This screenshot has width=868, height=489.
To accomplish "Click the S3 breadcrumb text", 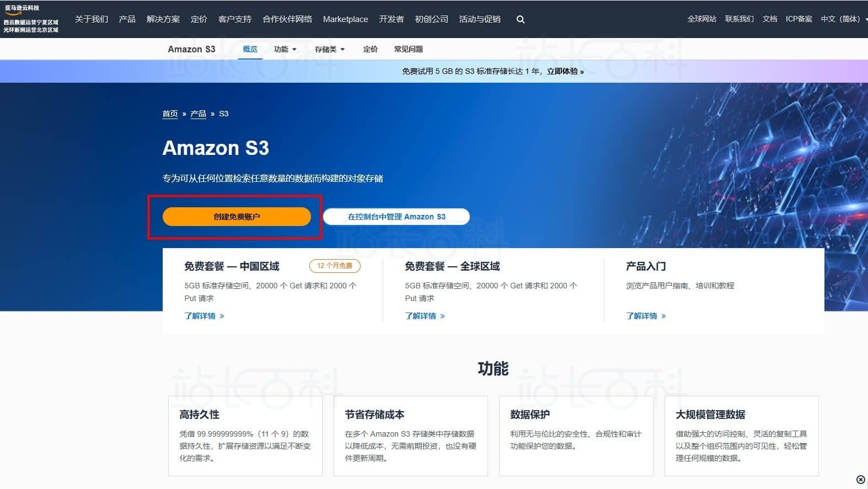I will point(223,114).
